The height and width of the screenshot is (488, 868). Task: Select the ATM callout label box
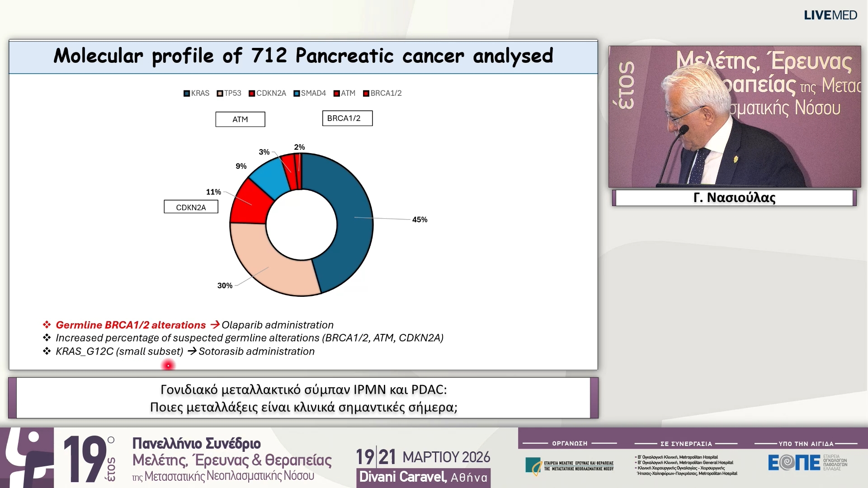click(x=240, y=119)
